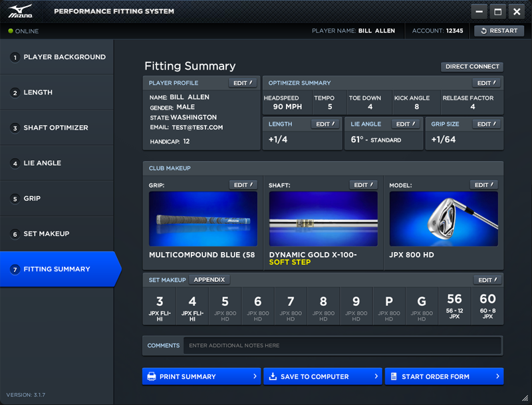Click the comments notes input field

(342, 345)
